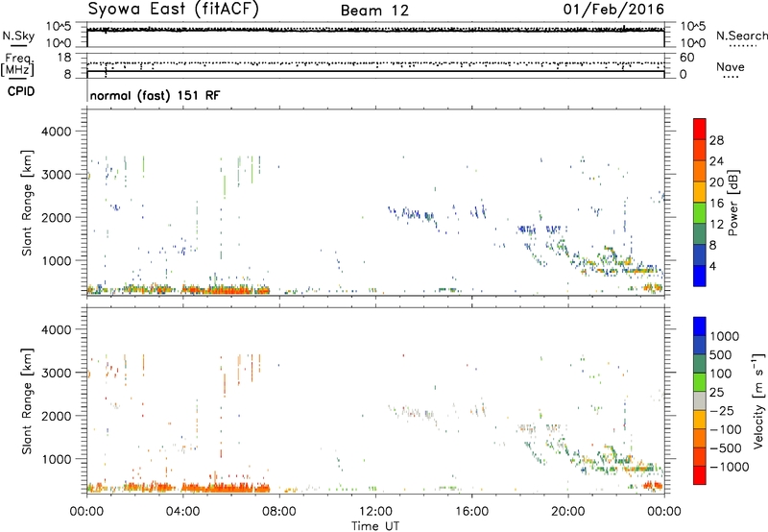Screen dimensions: 768x532
Task: Click the 'Velocity [m s-1]' colorbar label
Action: pyautogui.click(x=758, y=400)
